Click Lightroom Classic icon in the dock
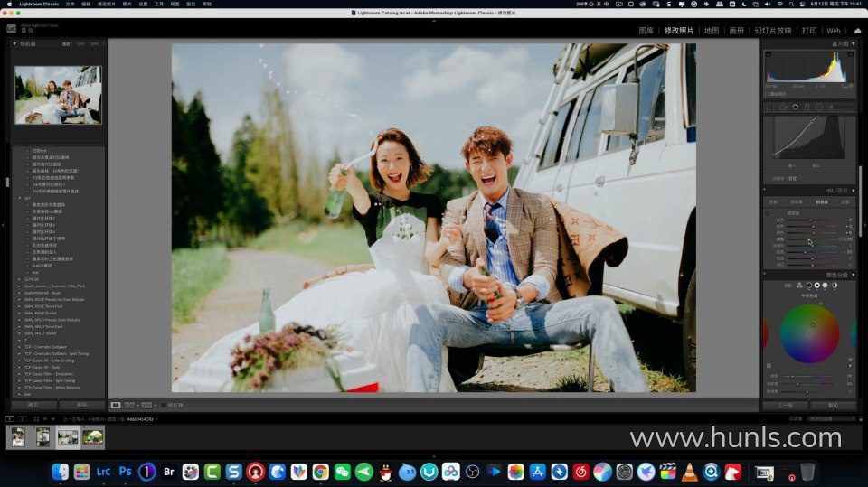Image resolution: width=868 pixels, height=487 pixels. pos(104,472)
